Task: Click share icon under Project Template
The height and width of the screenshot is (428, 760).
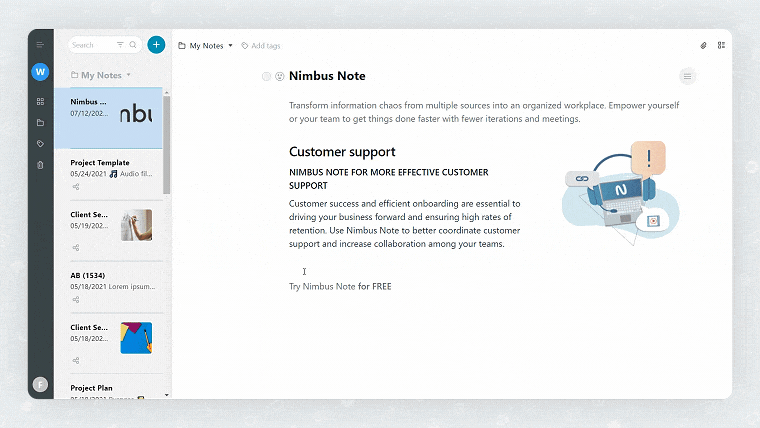Action: (x=76, y=187)
